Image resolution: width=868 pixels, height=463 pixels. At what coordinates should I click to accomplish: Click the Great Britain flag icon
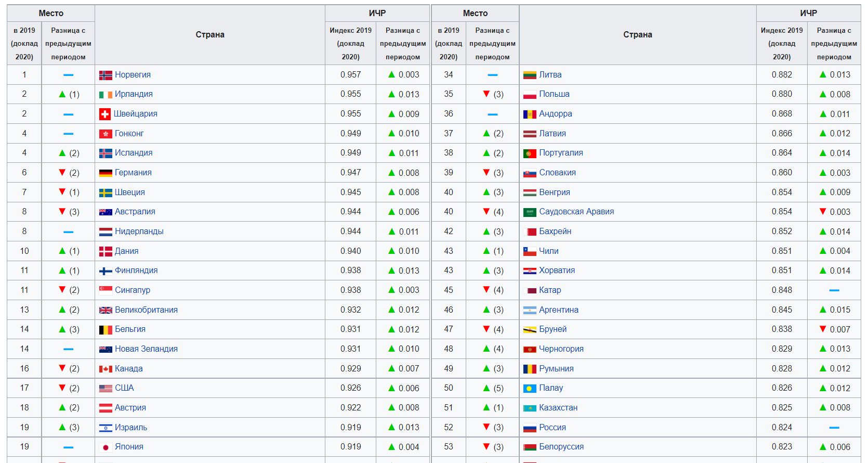(x=106, y=310)
